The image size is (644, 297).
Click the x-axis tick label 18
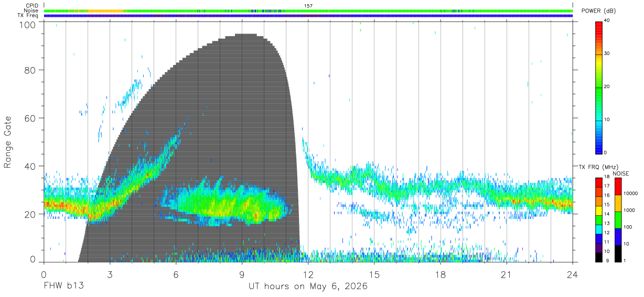tap(440, 274)
